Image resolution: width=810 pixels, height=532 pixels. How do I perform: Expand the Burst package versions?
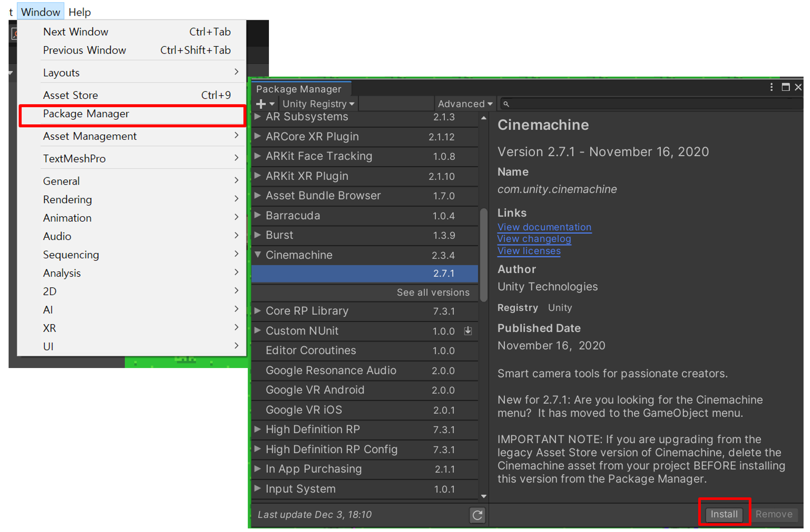[257, 235]
